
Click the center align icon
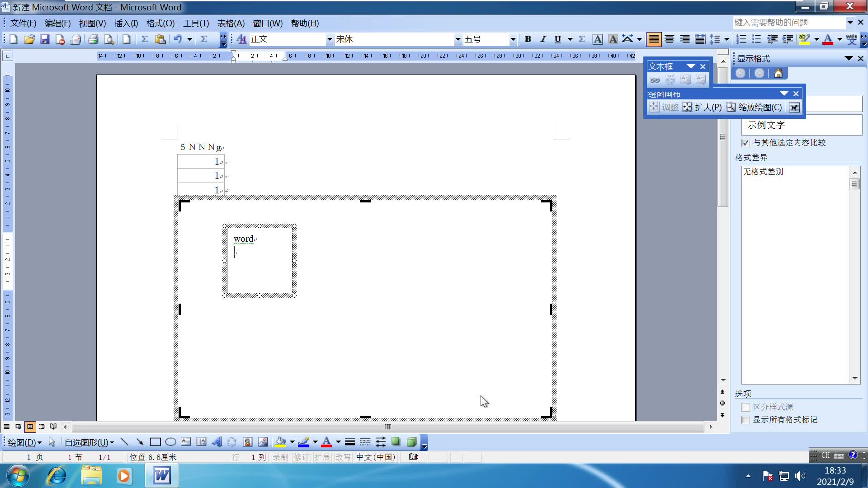tap(669, 39)
